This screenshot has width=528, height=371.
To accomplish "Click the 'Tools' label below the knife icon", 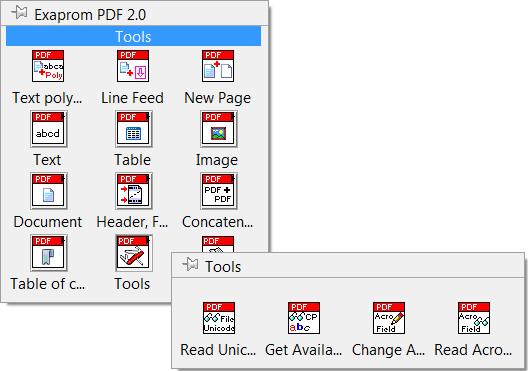I will (x=132, y=284).
